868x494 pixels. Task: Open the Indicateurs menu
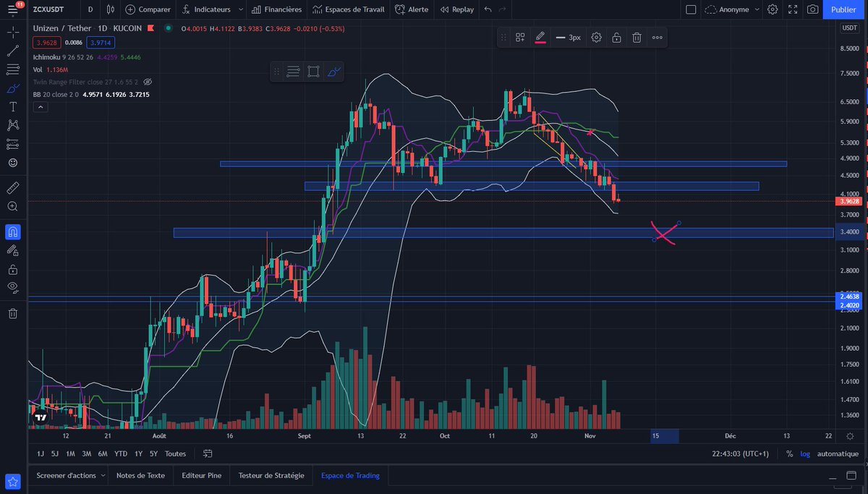tap(207, 9)
